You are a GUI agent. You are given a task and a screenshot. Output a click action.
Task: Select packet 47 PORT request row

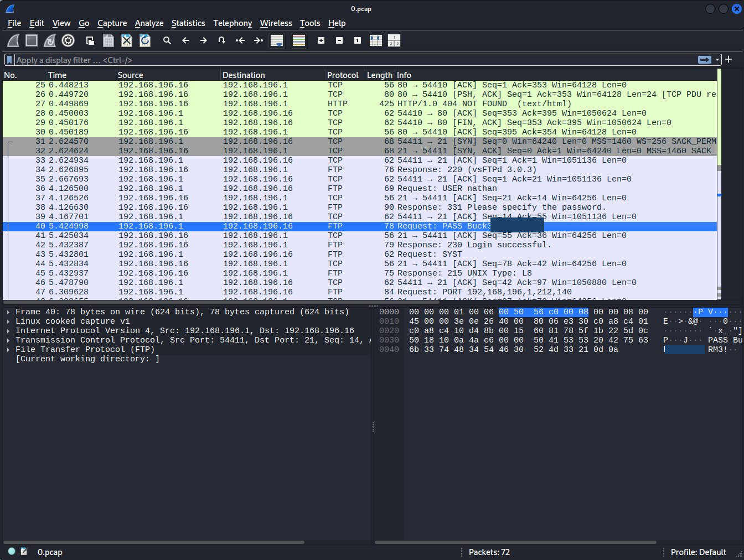pyautogui.click(x=360, y=292)
